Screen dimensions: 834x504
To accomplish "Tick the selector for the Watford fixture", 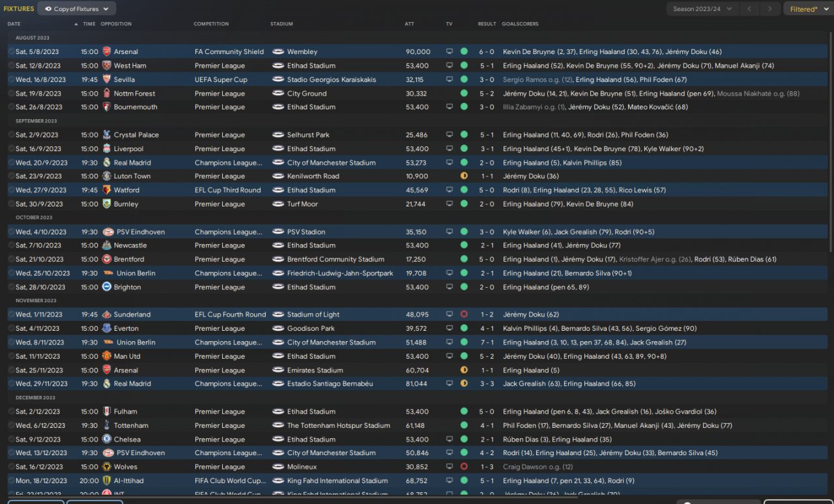I will pos(11,190).
